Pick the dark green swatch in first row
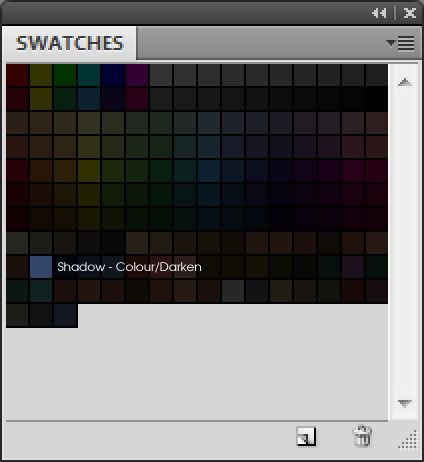This screenshot has height=462, width=424. tap(65, 75)
